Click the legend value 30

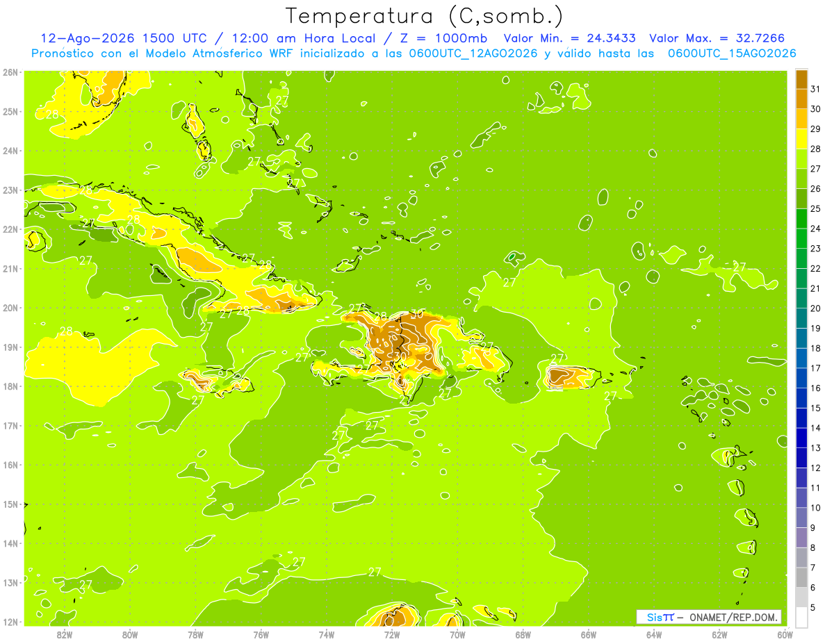coord(815,109)
